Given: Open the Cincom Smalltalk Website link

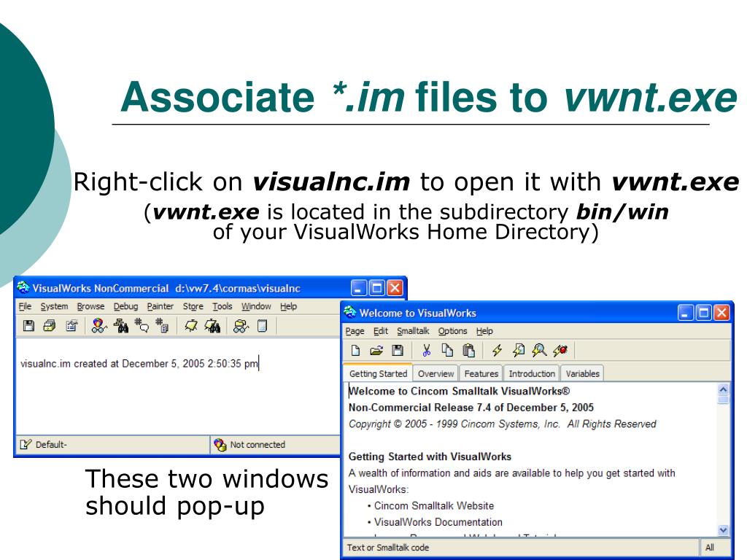Looking at the screenshot, I should 434,506.
